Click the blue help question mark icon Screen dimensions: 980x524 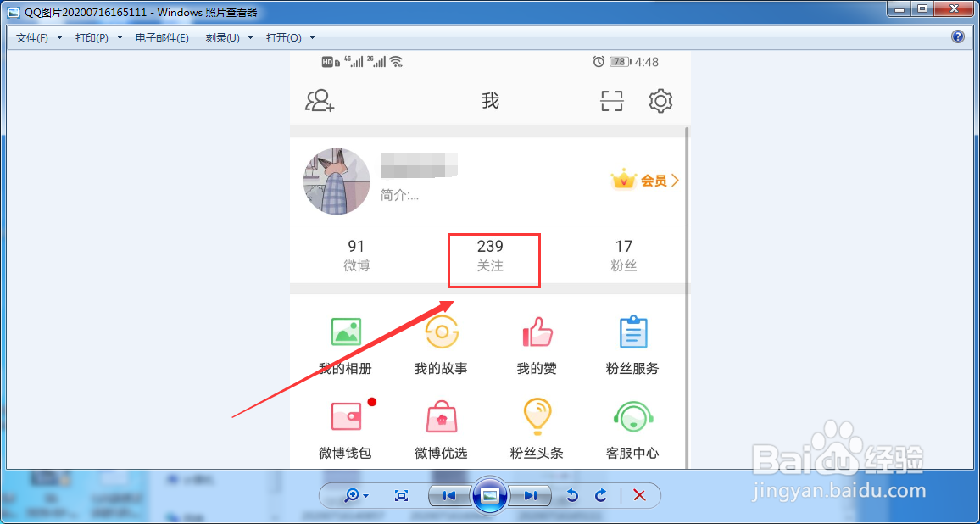tap(957, 37)
